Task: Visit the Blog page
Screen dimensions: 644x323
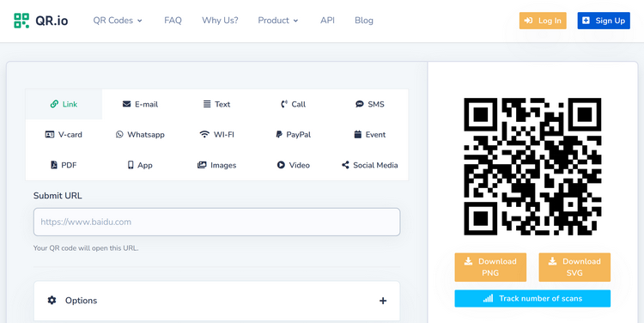Action: [364, 21]
